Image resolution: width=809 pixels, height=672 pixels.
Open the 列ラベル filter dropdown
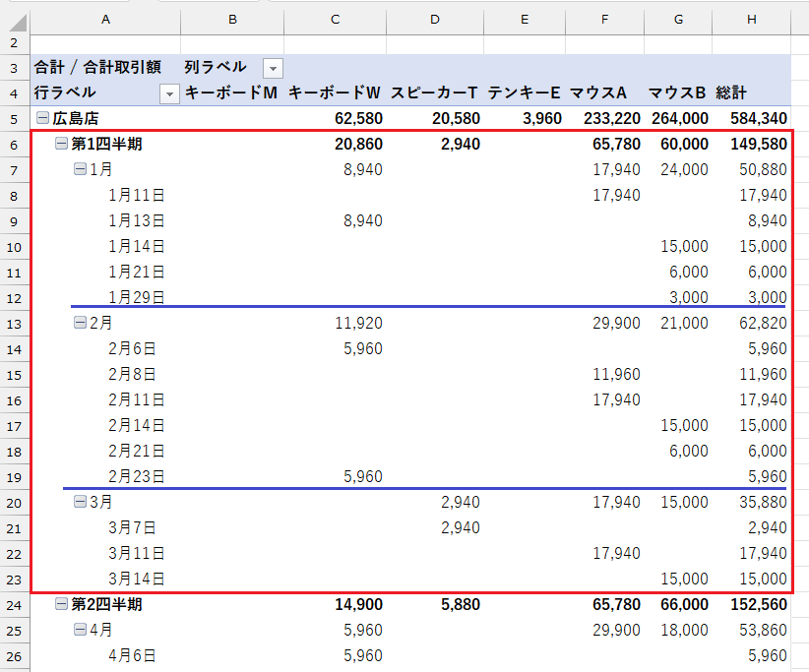click(273, 68)
